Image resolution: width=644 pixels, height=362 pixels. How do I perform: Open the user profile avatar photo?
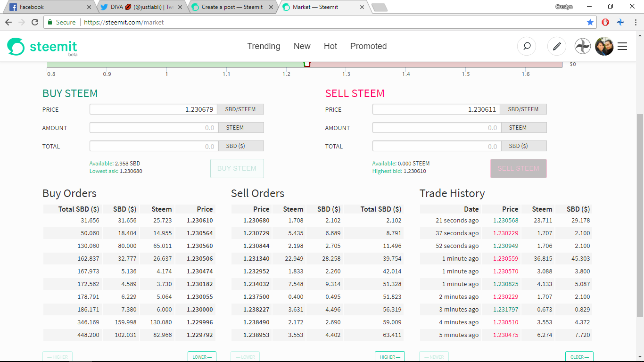[x=604, y=46]
